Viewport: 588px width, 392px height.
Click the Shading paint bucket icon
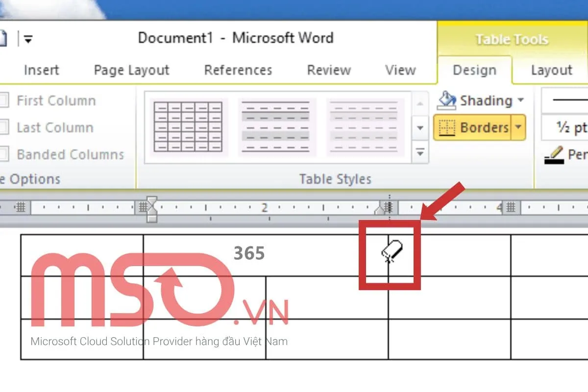447,100
